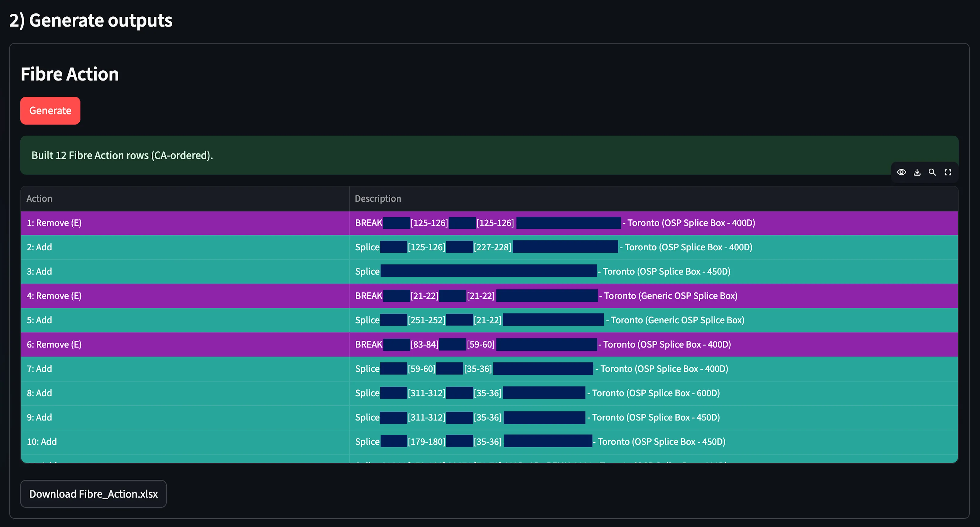Select the '1: Remove (E)' cell
The height and width of the screenshot is (527, 980).
(x=54, y=223)
